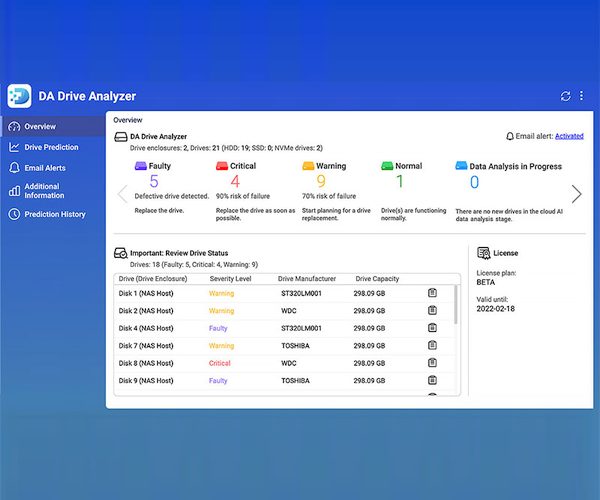Select Disk 8 (NAS Host) row
This screenshot has height=500, width=600.
tap(284, 363)
